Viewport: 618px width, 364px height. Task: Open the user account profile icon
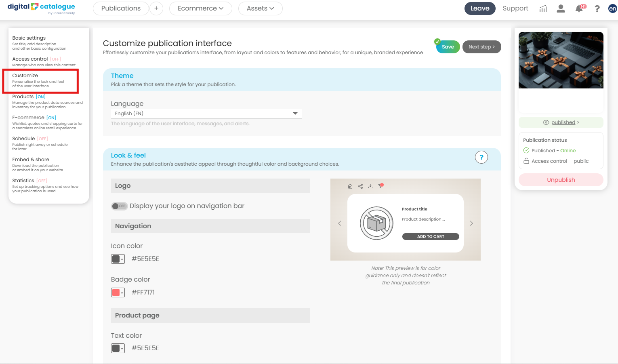(x=561, y=8)
